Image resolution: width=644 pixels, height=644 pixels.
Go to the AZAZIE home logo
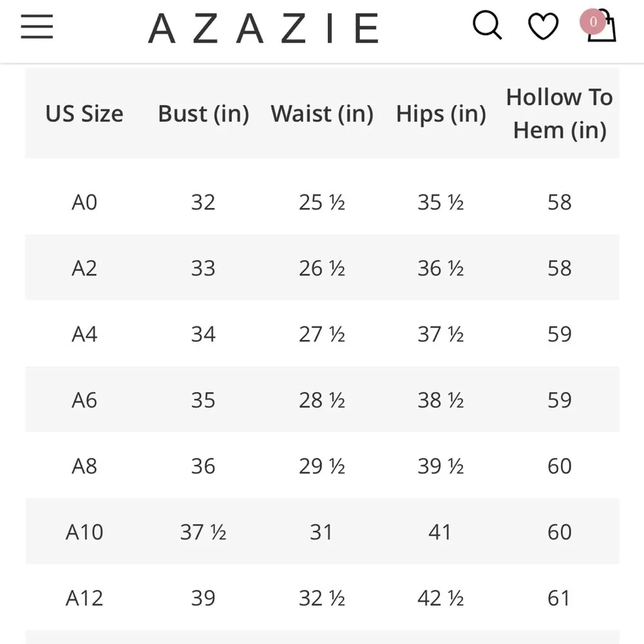pos(263,28)
